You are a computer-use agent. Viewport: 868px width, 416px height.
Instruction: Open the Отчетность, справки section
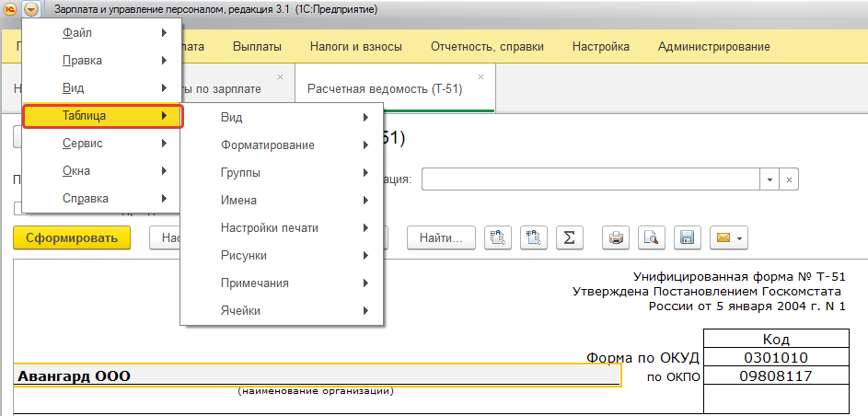(x=487, y=47)
